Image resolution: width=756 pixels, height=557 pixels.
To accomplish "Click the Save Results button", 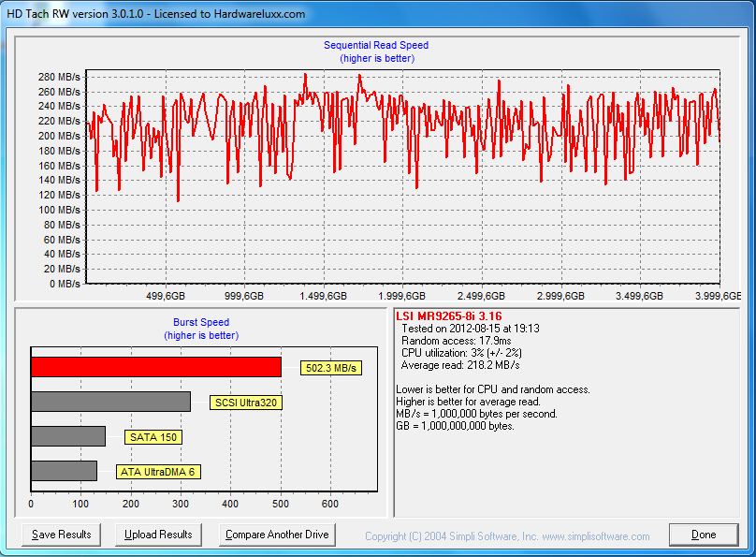I will click(x=61, y=535).
